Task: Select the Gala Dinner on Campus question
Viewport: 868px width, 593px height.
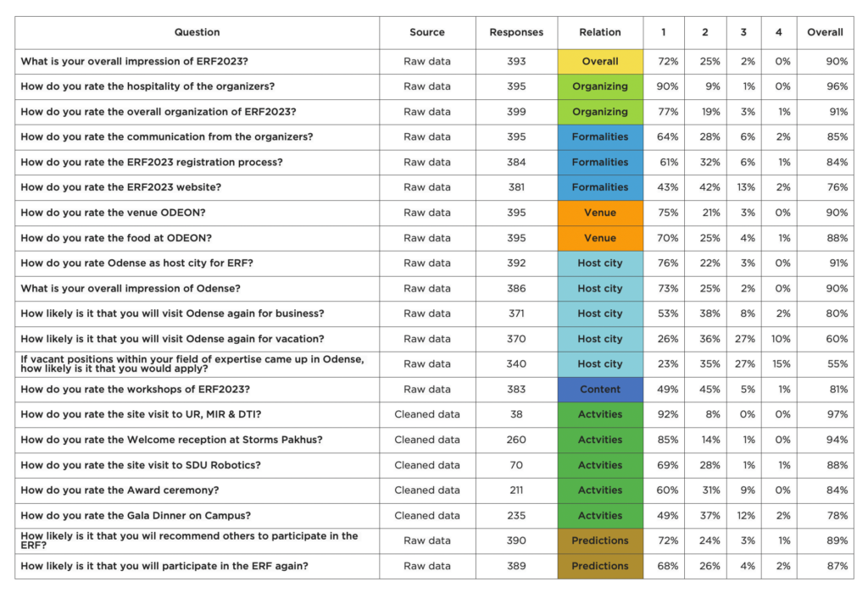Action: tap(136, 516)
